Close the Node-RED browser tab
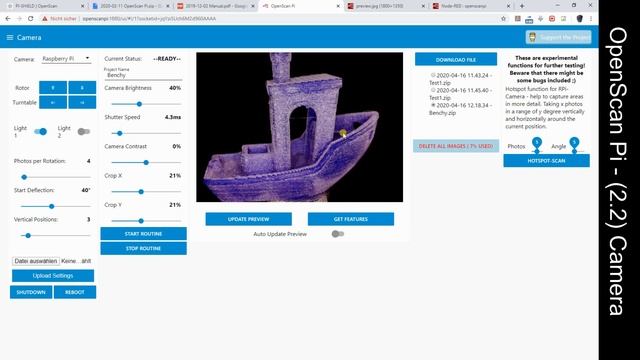Image resolution: width=640 pixels, height=360 pixels. pos(508,6)
